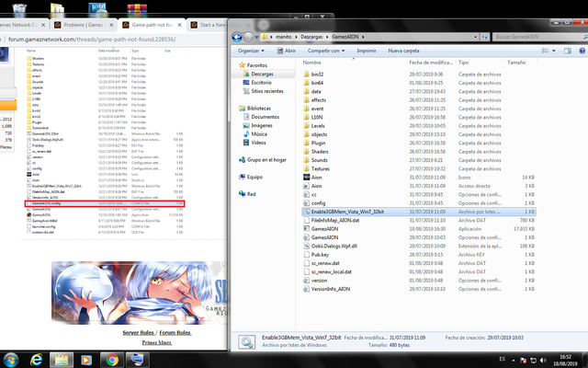Open Música library

[x=259, y=134]
